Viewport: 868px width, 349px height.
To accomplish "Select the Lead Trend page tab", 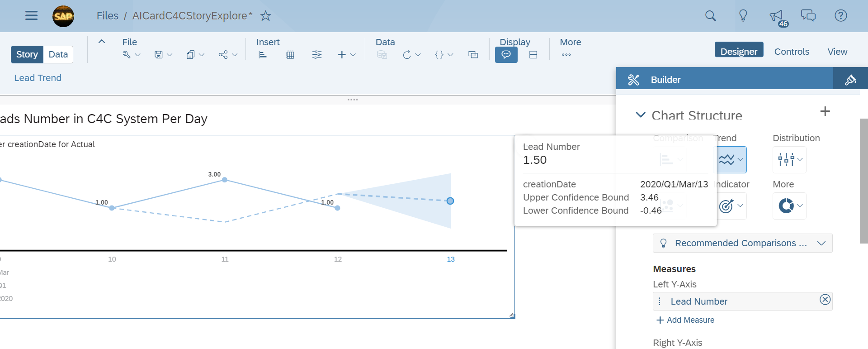I will click(38, 78).
